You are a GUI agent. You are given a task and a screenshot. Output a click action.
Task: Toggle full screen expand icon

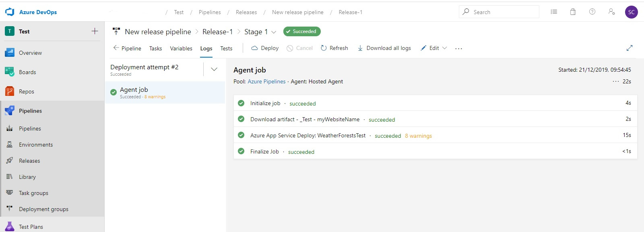point(630,48)
